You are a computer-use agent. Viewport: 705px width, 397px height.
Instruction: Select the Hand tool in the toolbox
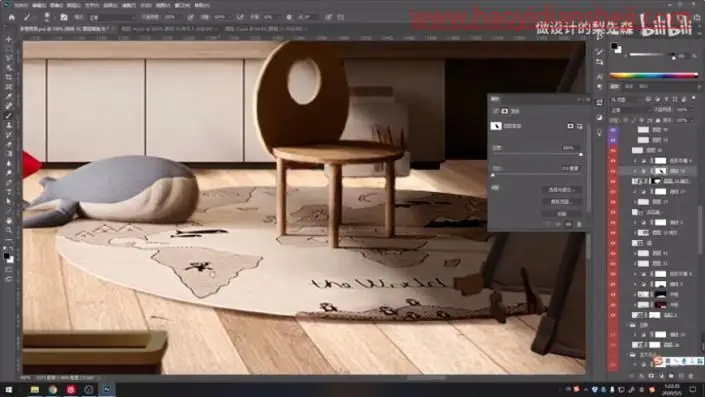[x=9, y=220]
